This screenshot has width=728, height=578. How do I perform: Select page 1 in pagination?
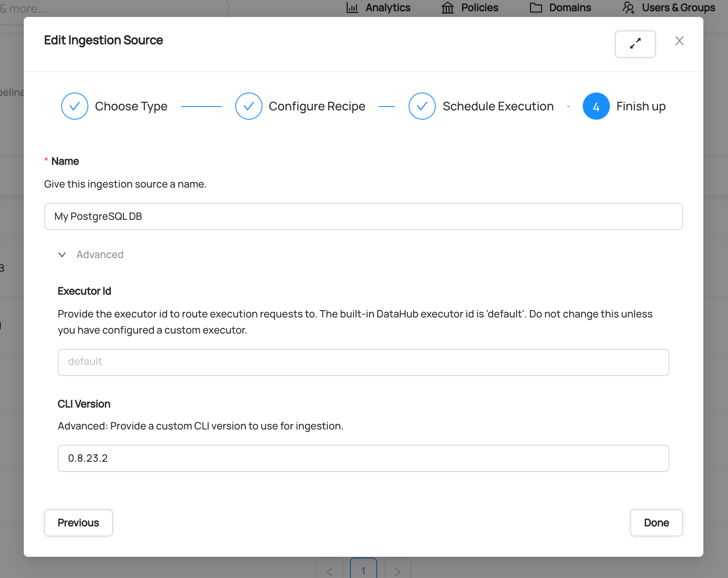(x=363, y=571)
